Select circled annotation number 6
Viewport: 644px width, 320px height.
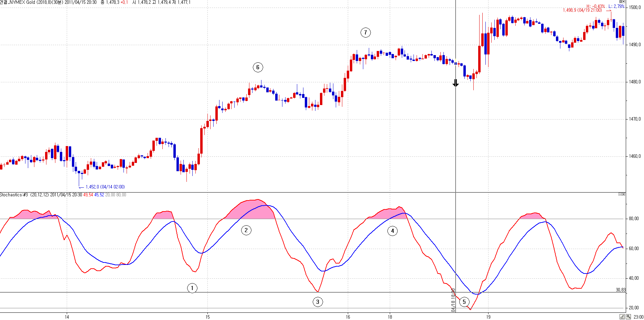click(258, 67)
